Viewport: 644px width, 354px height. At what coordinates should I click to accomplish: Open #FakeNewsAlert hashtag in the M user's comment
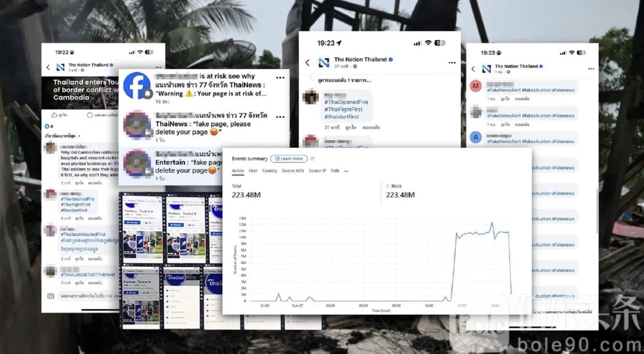pyautogui.click(x=504, y=90)
